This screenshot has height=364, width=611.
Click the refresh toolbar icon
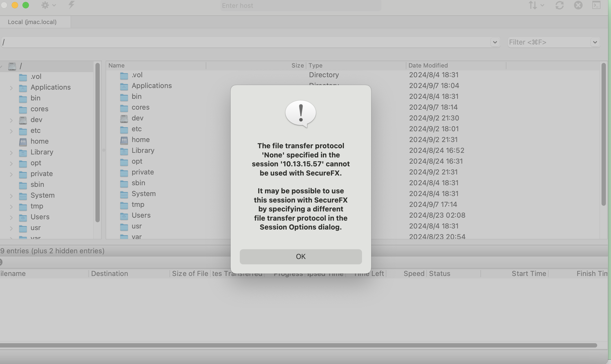(x=559, y=5)
